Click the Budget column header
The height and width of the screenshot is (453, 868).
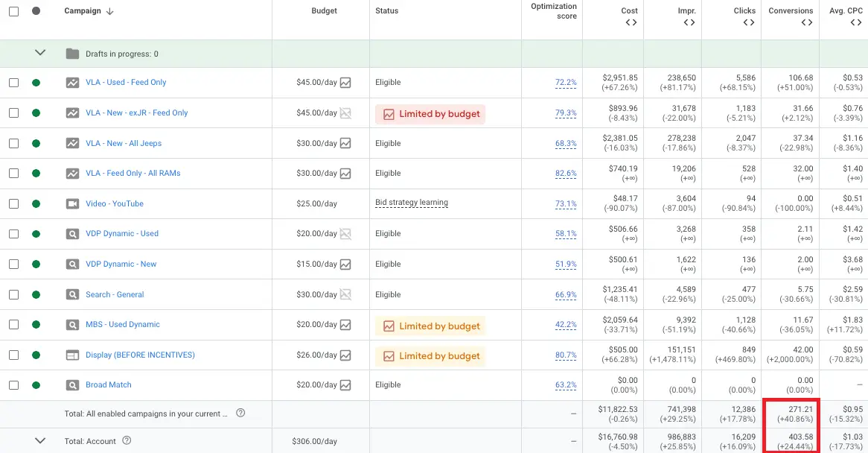(x=324, y=10)
